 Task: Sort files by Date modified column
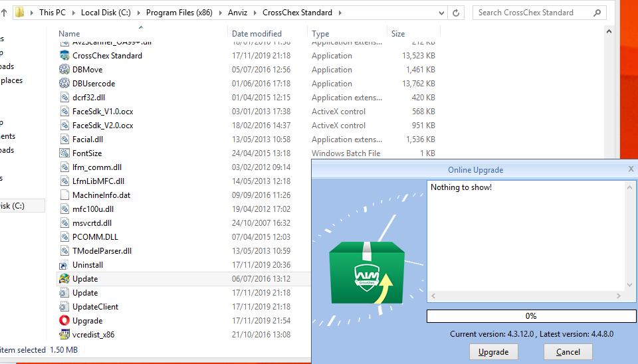[257, 34]
